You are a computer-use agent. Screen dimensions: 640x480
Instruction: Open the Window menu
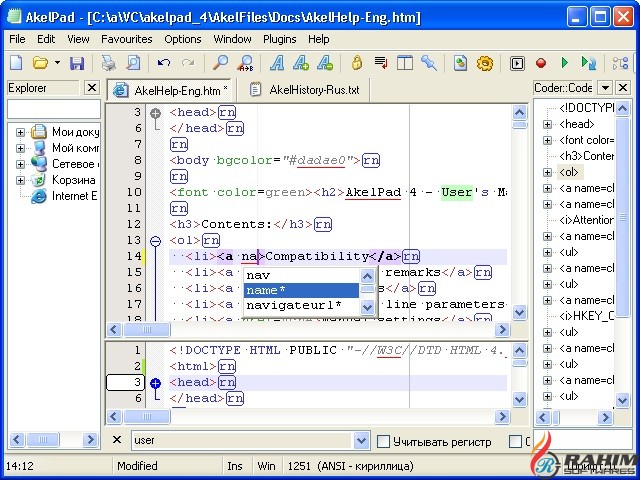[x=232, y=39]
